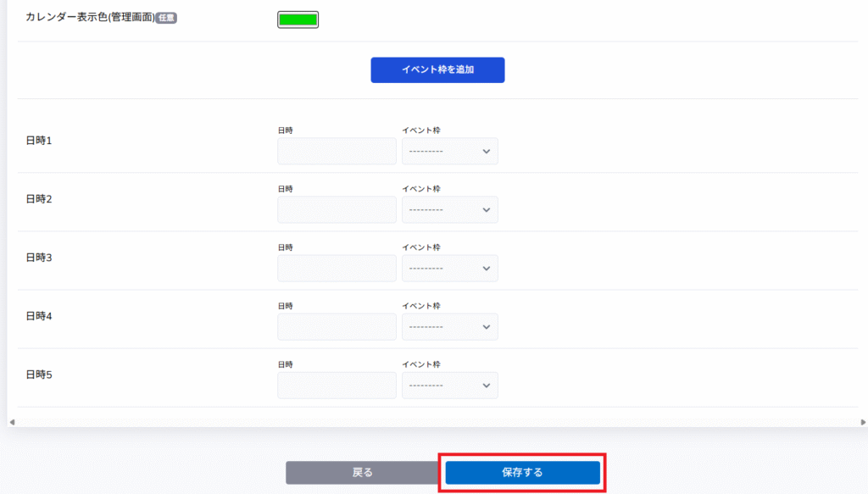This screenshot has height=494, width=868.
Task: Open the 日時2 イベント枠 dropdown
Action: (449, 209)
